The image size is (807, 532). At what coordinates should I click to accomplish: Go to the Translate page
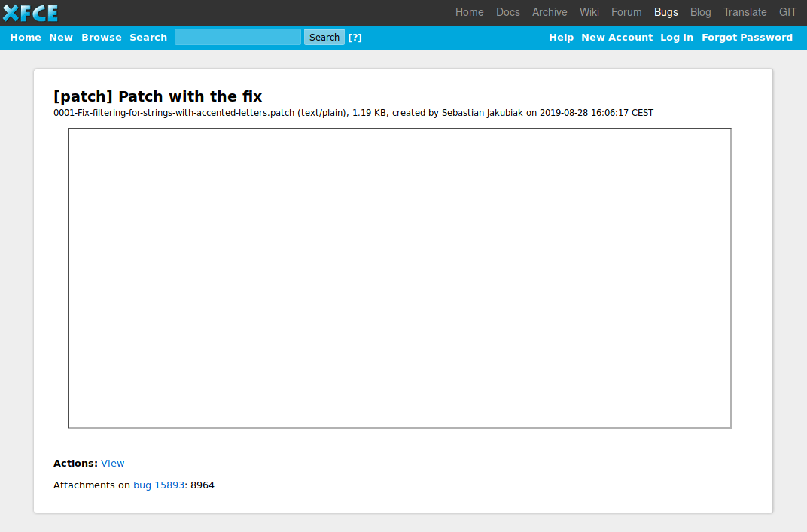pos(745,12)
